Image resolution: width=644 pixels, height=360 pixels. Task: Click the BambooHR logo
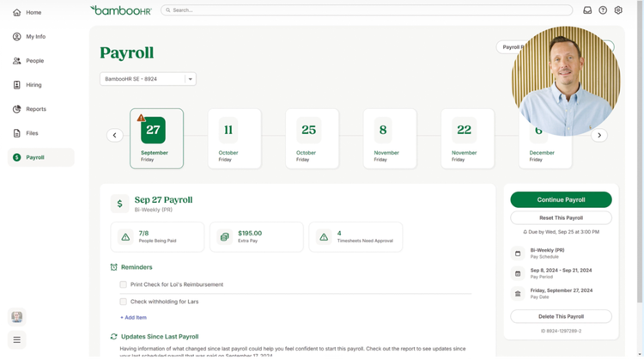(120, 10)
